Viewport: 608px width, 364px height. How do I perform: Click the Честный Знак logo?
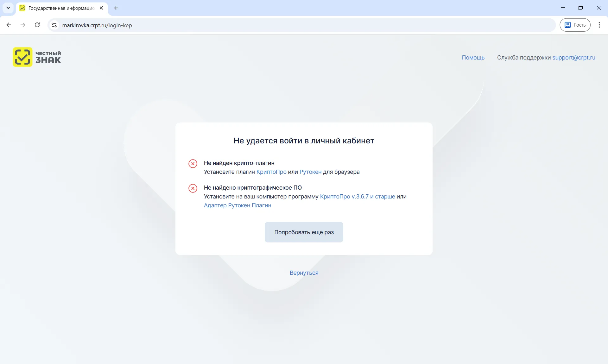pos(37,57)
